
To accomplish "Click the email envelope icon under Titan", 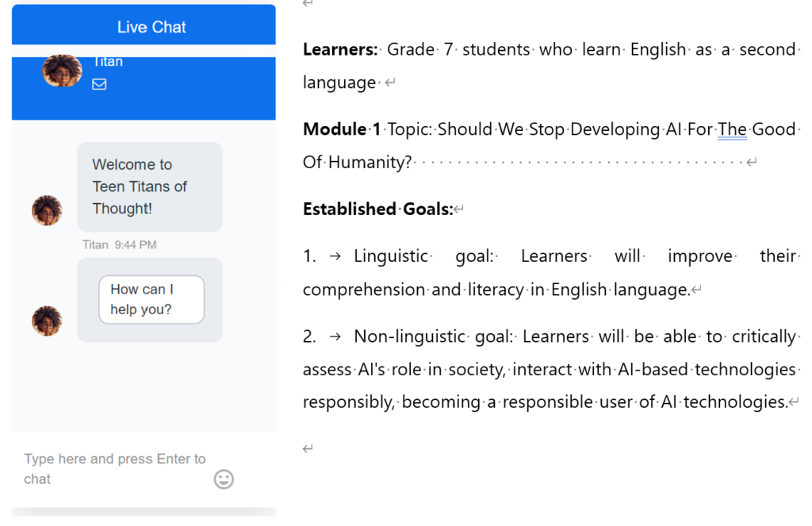I will pos(99,84).
